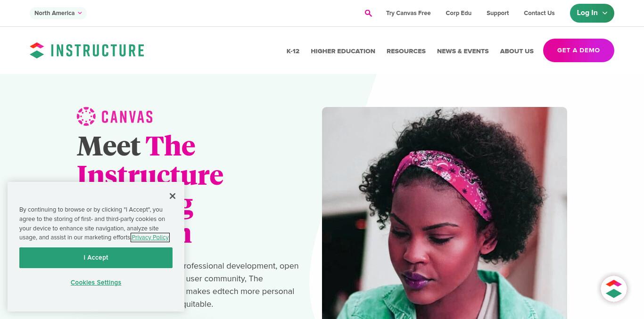Open the K-12 menu

[293, 51]
